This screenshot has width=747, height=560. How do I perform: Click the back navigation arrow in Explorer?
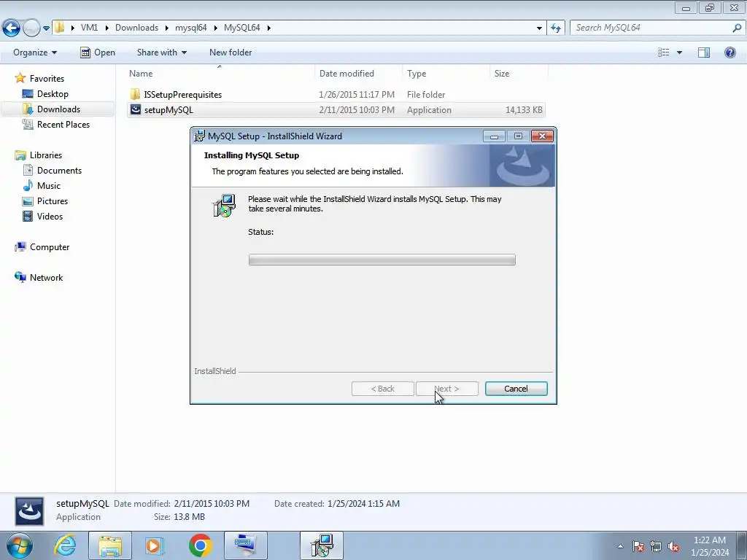tap(12, 28)
